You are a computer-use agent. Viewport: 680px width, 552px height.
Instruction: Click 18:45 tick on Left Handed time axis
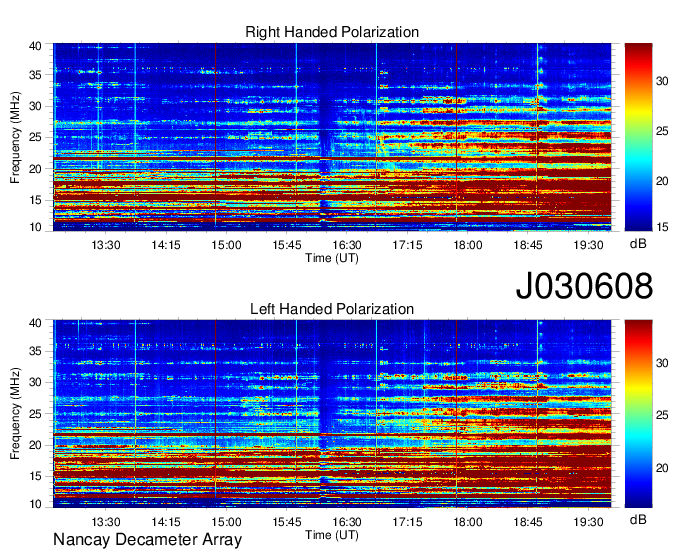pyautogui.click(x=528, y=522)
